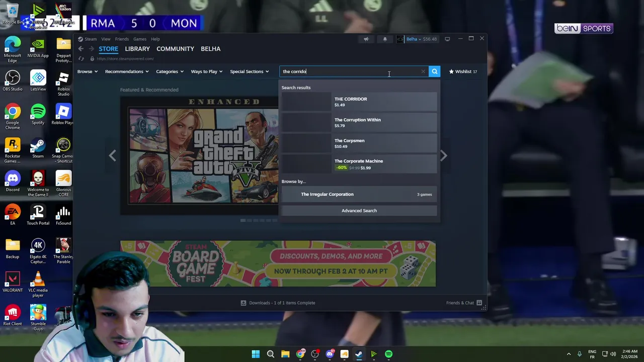The width and height of the screenshot is (644, 362).
Task: Select The Corpsmen search result
Action: (x=359, y=143)
